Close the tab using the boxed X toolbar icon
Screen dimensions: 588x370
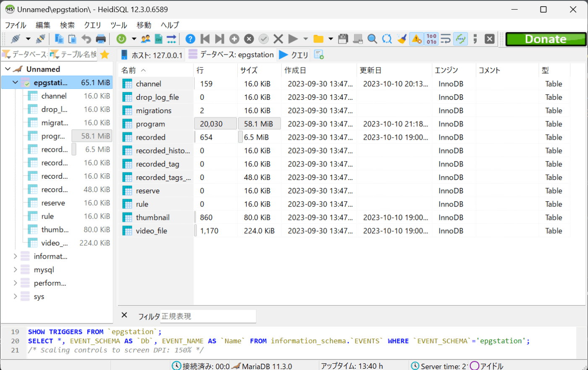(x=490, y=39)
